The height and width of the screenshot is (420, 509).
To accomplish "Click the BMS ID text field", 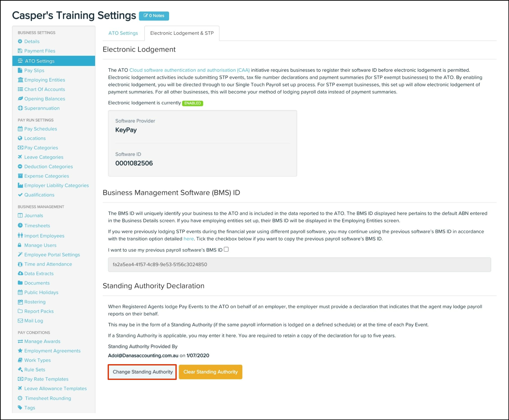I will (x=299, y=265).
